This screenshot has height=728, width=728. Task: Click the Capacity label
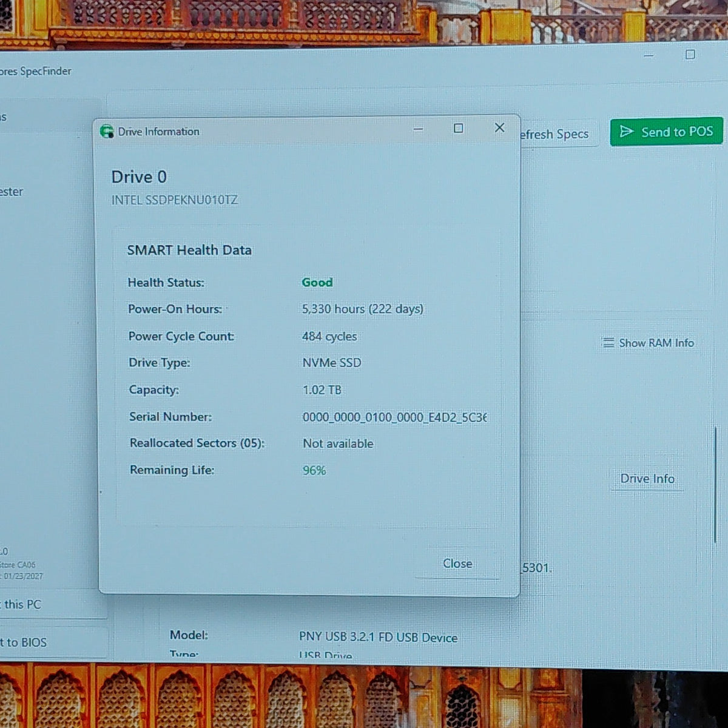pyautogui.click(x=153, y=389)
